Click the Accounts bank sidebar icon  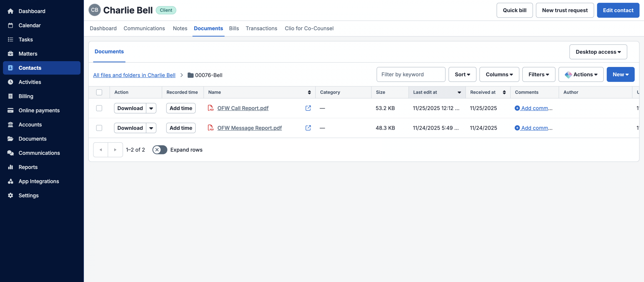[10, 125]
